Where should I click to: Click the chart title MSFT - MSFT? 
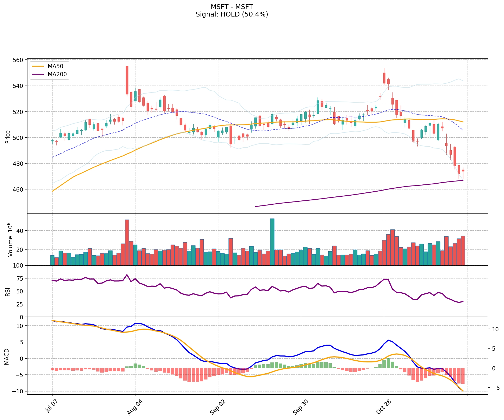[231, 7]
